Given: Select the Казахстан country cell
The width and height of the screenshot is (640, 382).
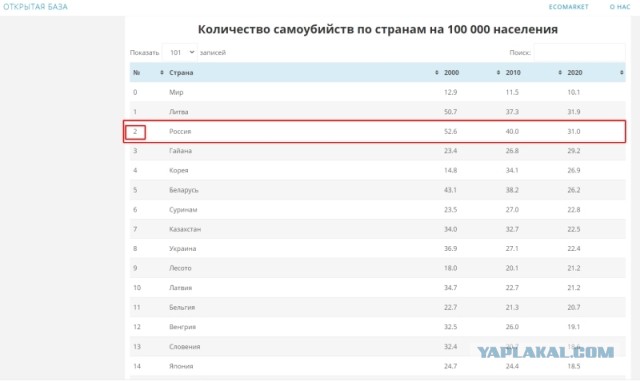Looking at the screenshot, I should pyautogui.click(x=185, y=229).
